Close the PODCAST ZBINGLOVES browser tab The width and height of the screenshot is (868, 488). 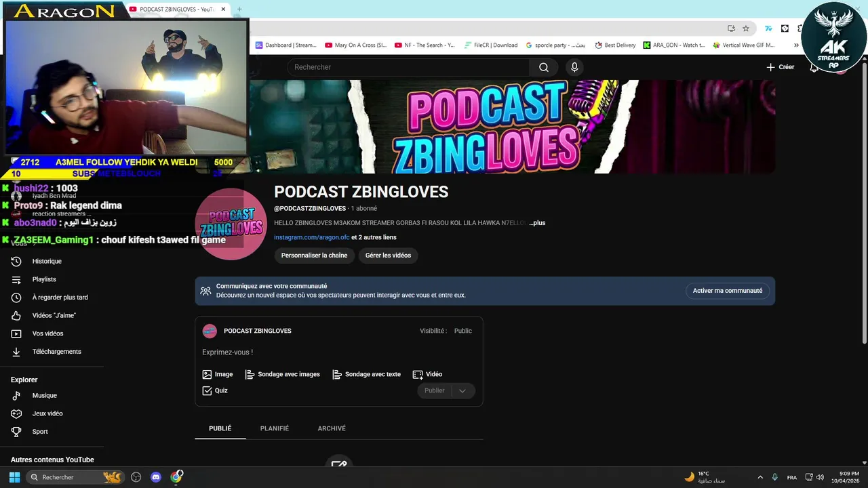(x=223, y=9)
